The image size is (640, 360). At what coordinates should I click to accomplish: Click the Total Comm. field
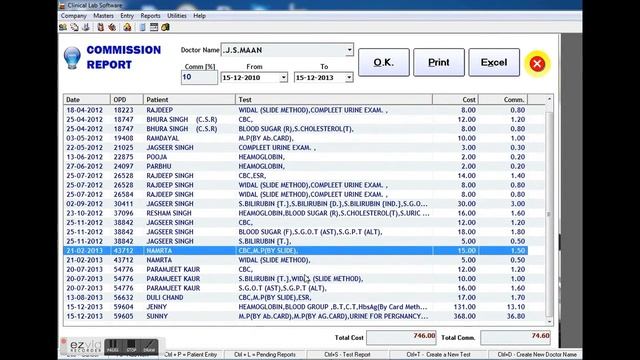point(516,337)
